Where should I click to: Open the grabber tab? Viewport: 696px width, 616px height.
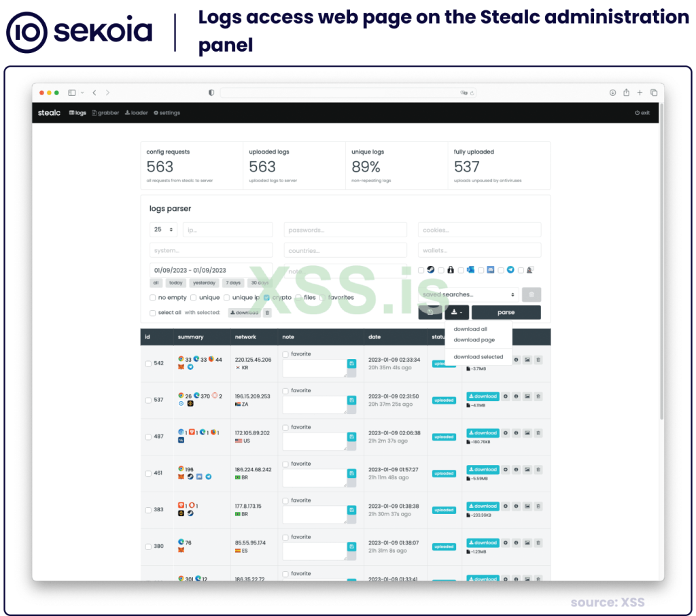(105, 113)
